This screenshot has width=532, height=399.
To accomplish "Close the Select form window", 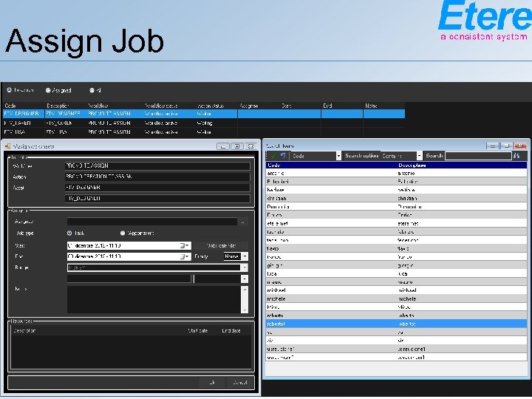I will click(x=520, y=146).
